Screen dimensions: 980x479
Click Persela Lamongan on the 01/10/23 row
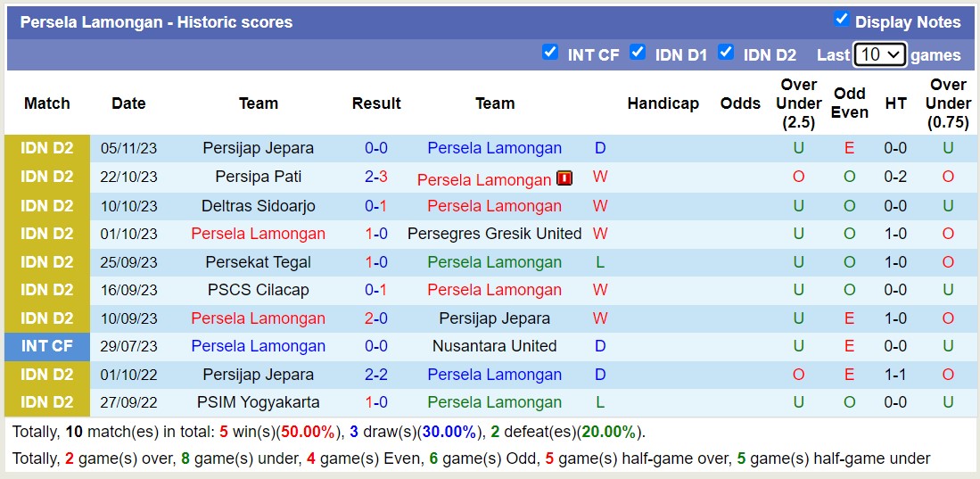coord(258,233)
